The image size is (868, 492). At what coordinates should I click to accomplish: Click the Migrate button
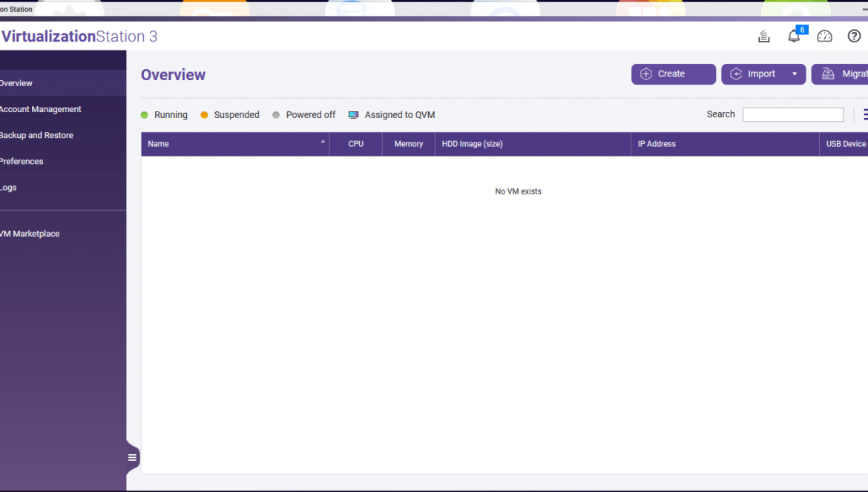(840, 74)
